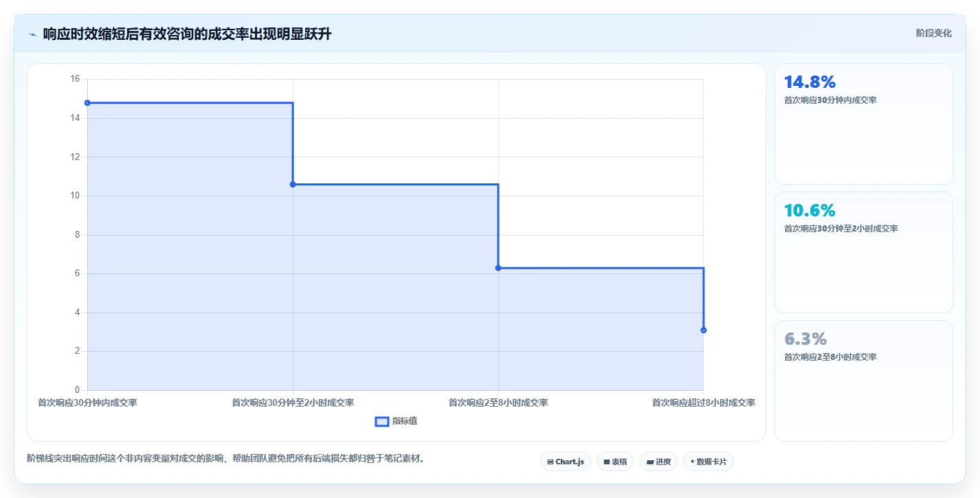
Task: Click the 阶段变化 tag in the header
Action: pyautogui.click(x=934, y=33)
